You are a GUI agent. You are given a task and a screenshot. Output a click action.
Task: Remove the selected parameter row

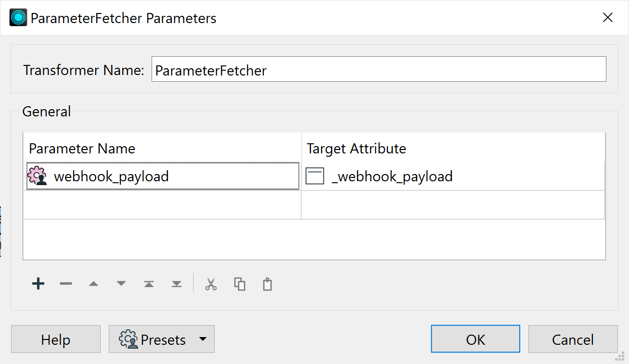pos(66,284)
